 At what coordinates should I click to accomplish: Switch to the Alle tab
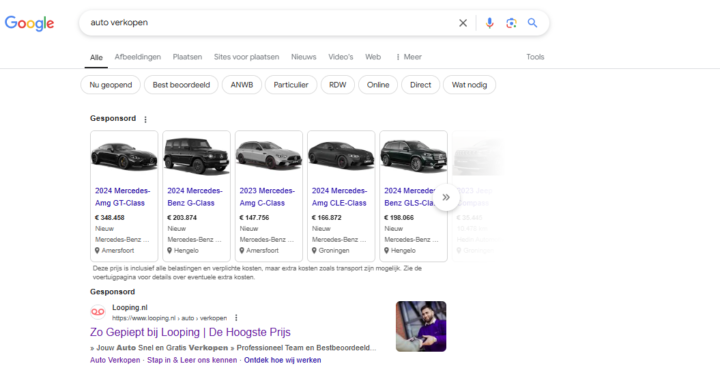pyautogui.click(x=96, y=57)
